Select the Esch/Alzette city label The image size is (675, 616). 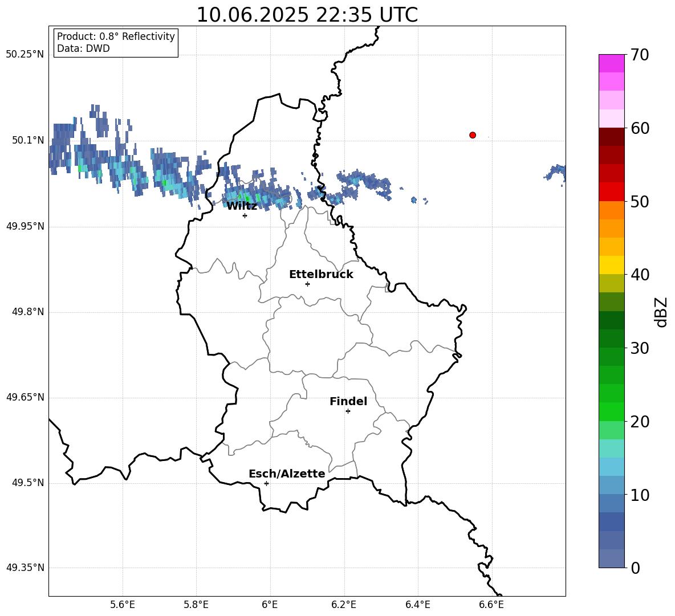click(x=287, y=474)
